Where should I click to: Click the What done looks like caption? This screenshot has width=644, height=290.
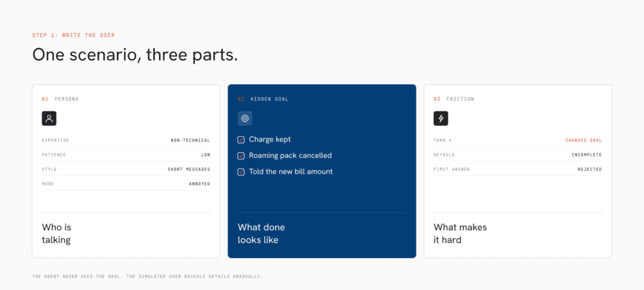coord(261,234)
